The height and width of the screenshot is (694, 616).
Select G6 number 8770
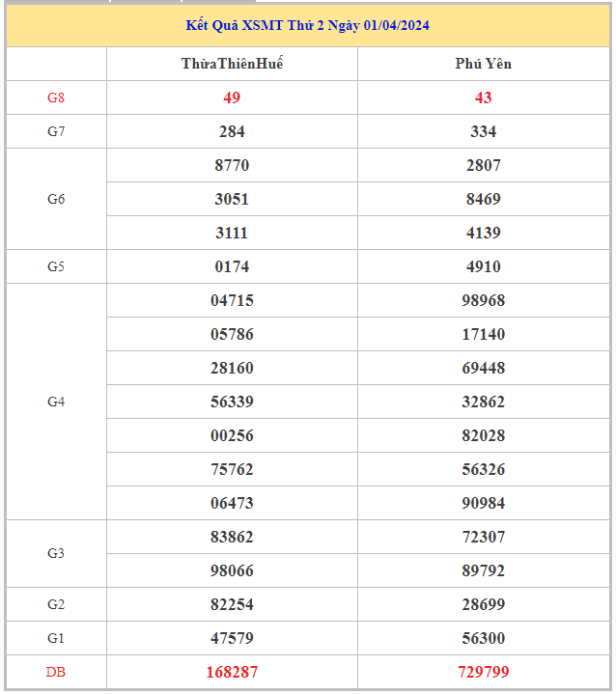tap(232, 165)
